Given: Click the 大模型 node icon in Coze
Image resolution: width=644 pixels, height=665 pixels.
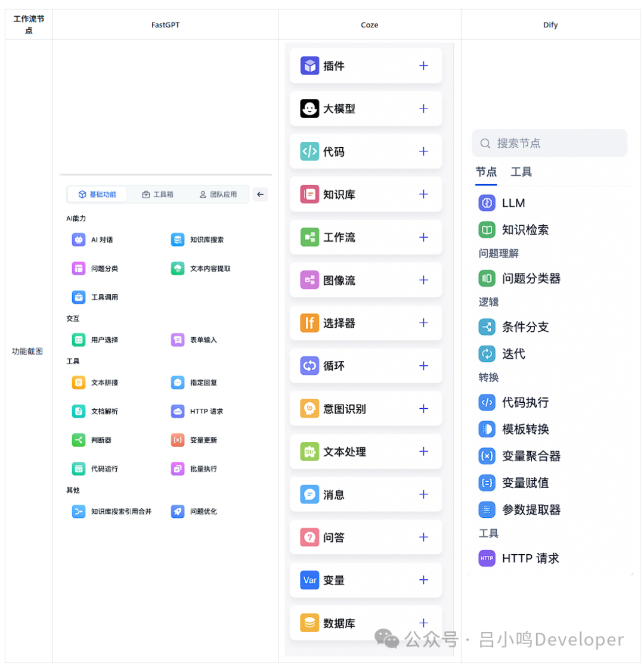Looking at the screenshot, I should (309, 108).
